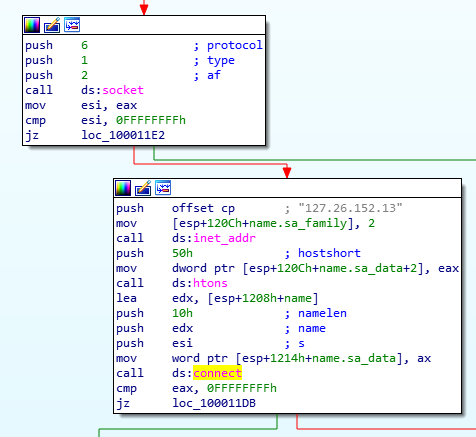
Task: Click the '; af' comment
Action: [207, 75]
